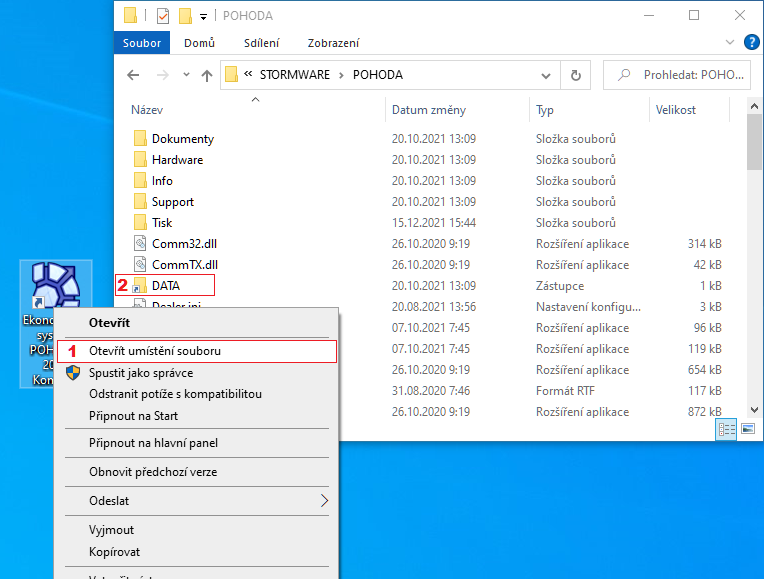Click the scrollbar down arrow
The height and width of the screenshot is (579, 764).
pos(754,410)
